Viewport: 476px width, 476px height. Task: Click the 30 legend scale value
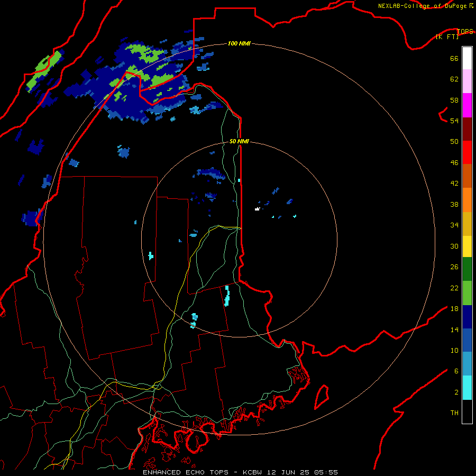coord(454,246)
